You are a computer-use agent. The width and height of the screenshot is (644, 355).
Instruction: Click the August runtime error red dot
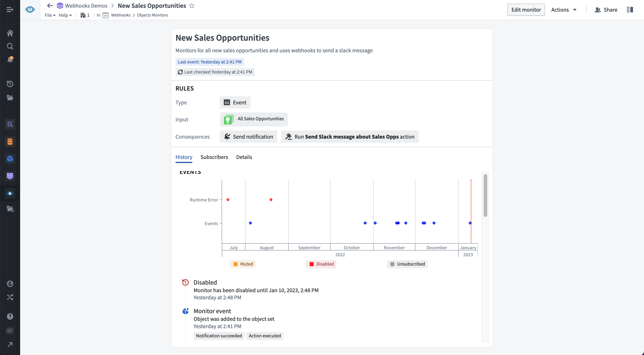[x=271, y=200]
